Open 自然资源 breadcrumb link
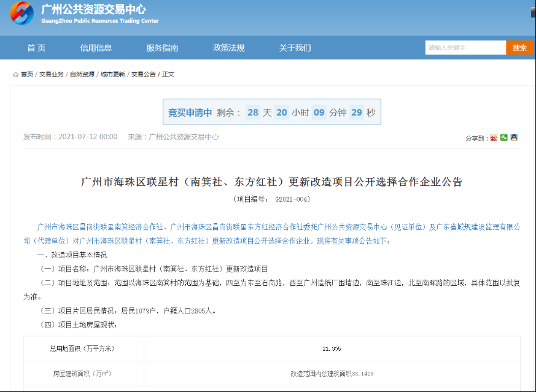Viewport: 536px width, 392px height. (82, 74)
